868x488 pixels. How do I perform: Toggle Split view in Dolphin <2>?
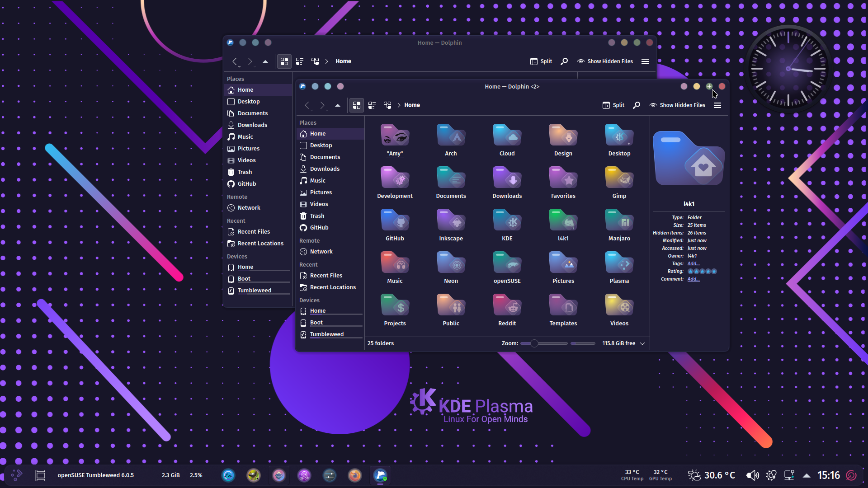pyautogui.click(x=613, y=105)
